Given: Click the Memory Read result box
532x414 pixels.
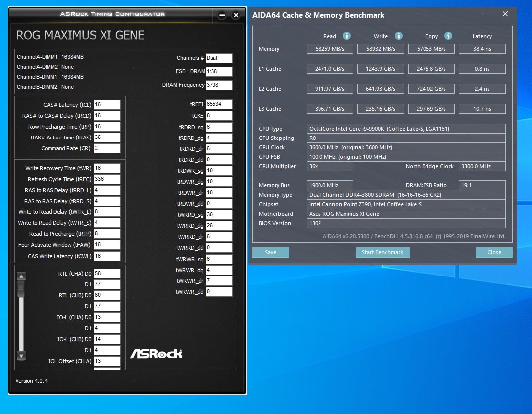Looking at the screenshot, I should 330,49.
